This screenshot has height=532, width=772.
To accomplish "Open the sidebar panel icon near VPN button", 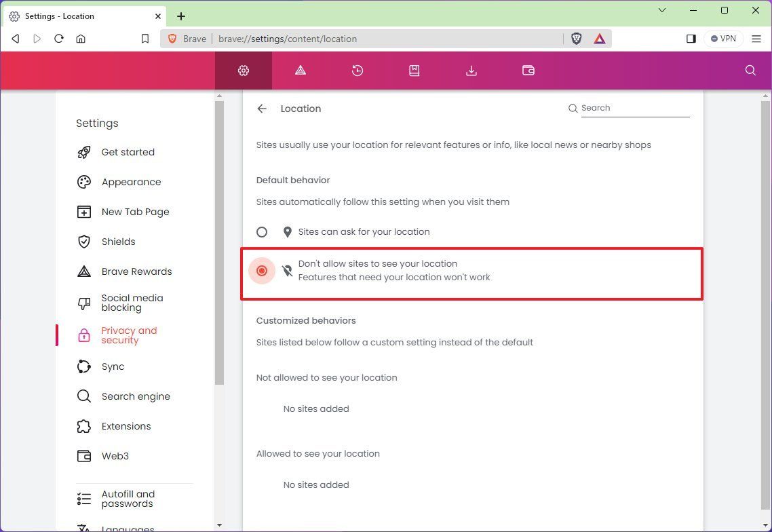I will [x=691, y=39].
